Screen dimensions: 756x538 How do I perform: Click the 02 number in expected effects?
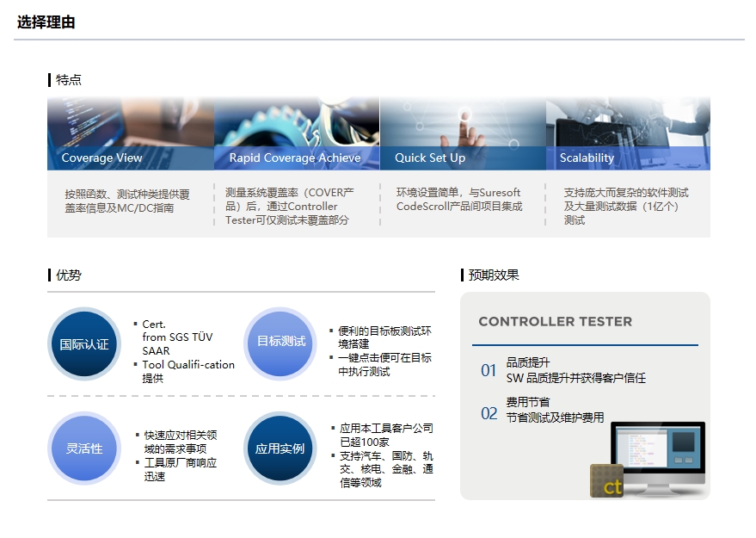coord(489,413)
